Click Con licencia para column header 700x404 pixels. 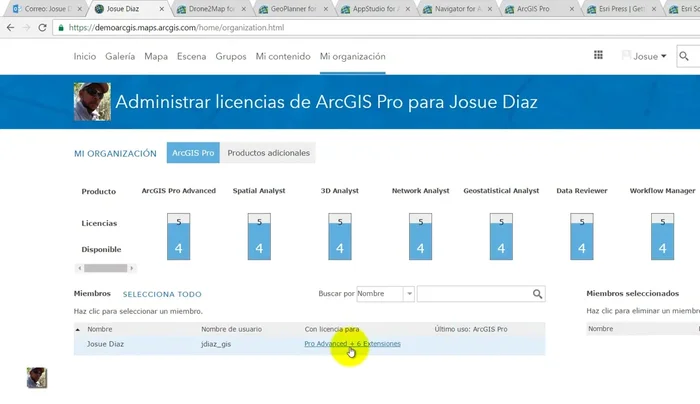[332, 329]
